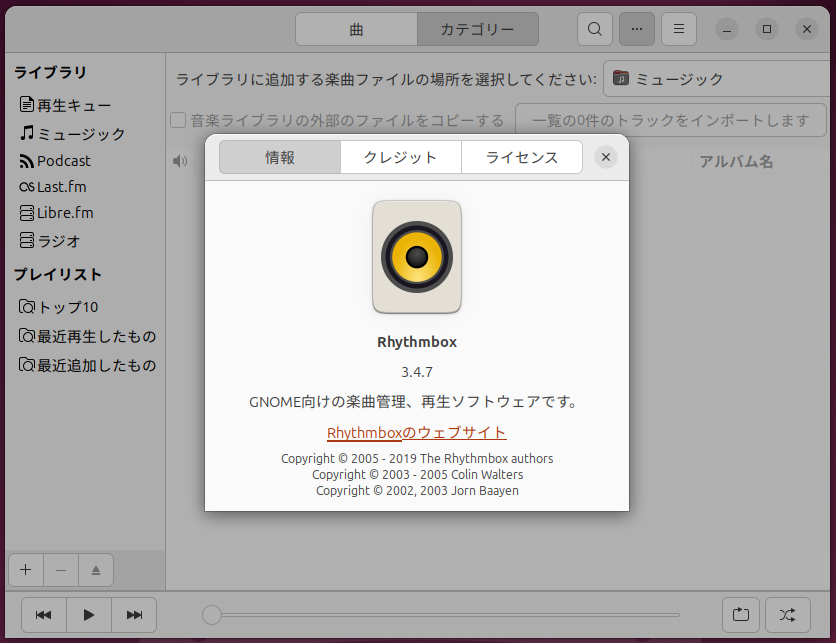Open the Rhythmbox website link
The image size is (836, 643).
click(x=416, y=432)
